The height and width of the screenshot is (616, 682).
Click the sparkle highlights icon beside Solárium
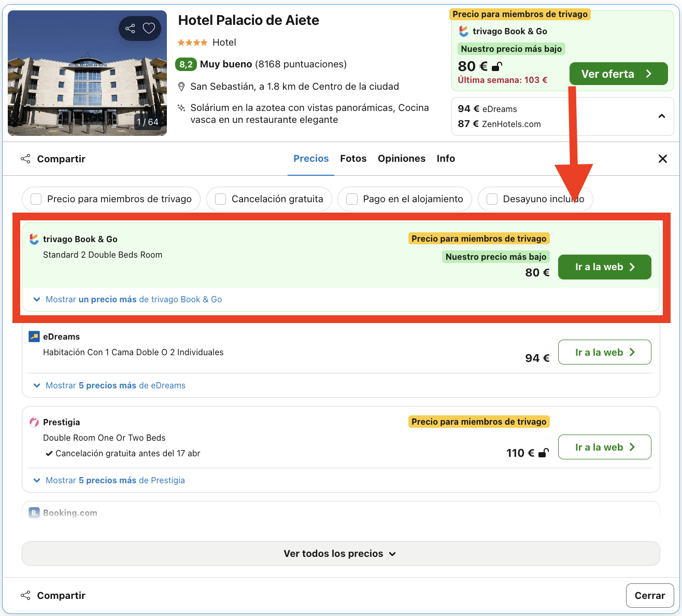click(181, 108)
